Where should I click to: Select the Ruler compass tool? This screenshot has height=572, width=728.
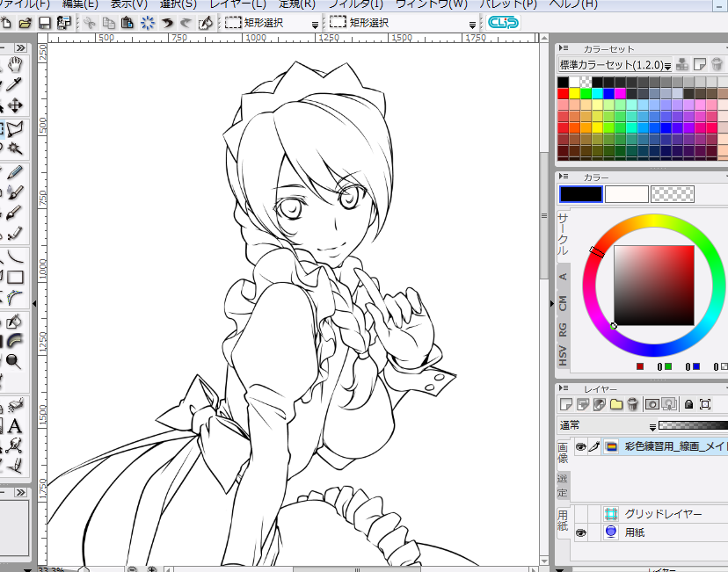pos(15,466)
